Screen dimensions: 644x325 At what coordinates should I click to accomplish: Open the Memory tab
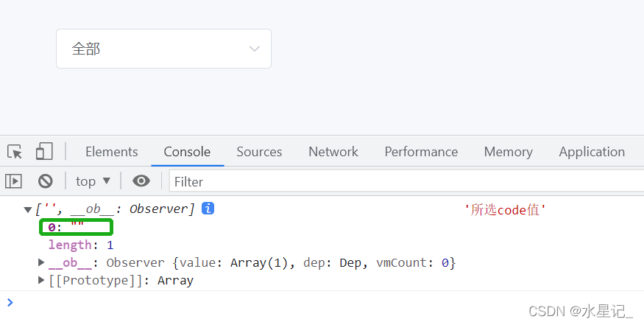click(x=508, y=152)
